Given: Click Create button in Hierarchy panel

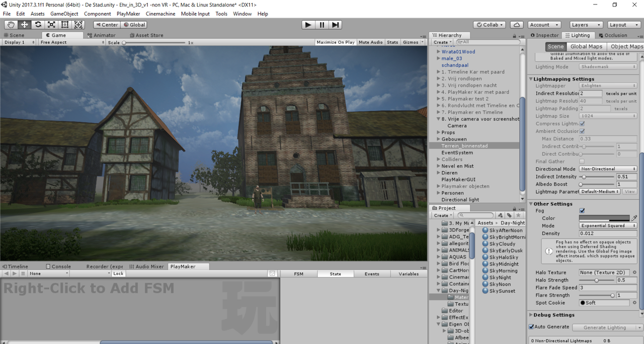Looking at the screenshot, I should (x=443, y=42).
